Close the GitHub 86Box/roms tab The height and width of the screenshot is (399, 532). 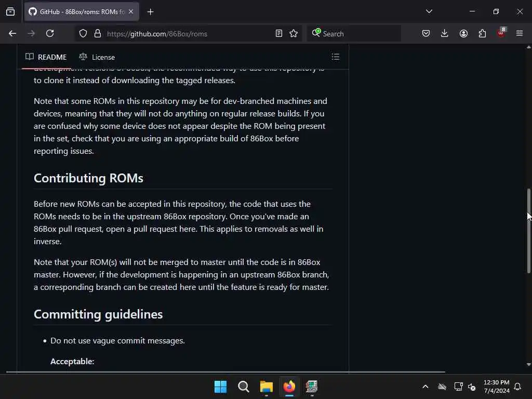point(131,11)
